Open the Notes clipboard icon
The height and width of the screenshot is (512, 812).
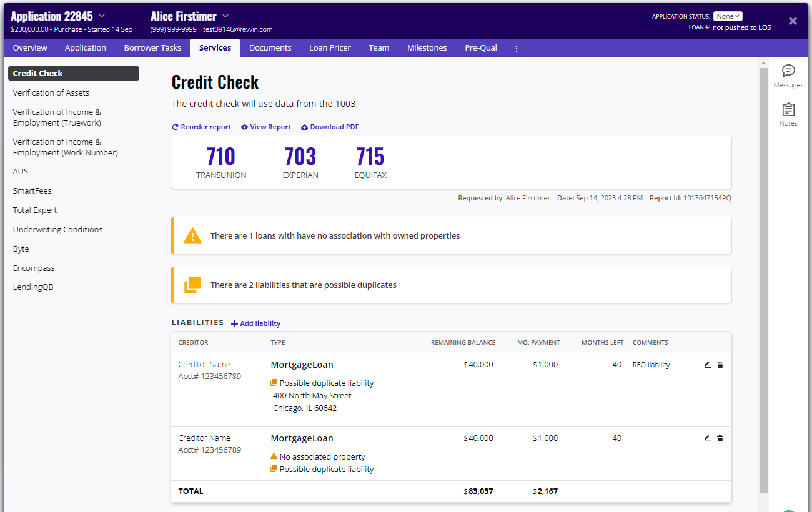click(788, 110)
